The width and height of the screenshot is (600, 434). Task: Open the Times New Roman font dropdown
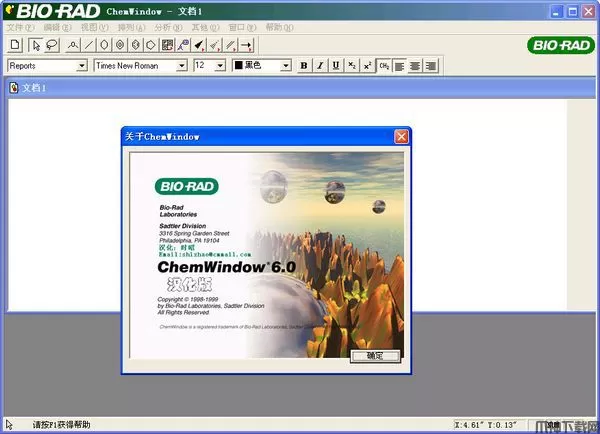[182, 66]
